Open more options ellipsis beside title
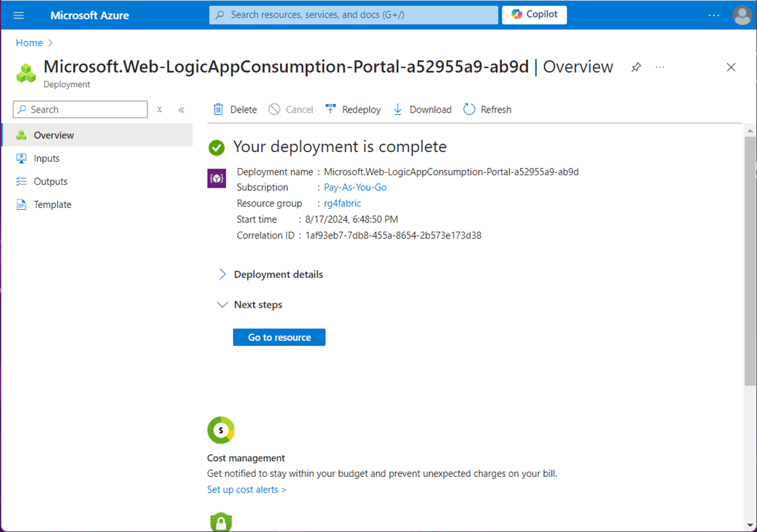The image size is (757, 532). click(660, 67)
